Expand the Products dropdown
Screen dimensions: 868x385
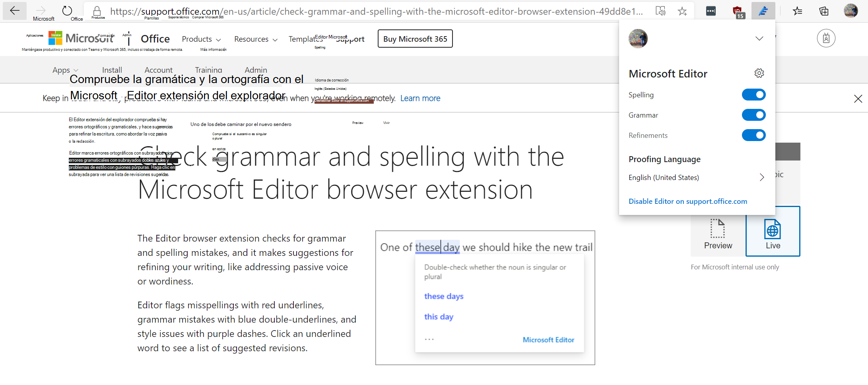pos(201,39)
